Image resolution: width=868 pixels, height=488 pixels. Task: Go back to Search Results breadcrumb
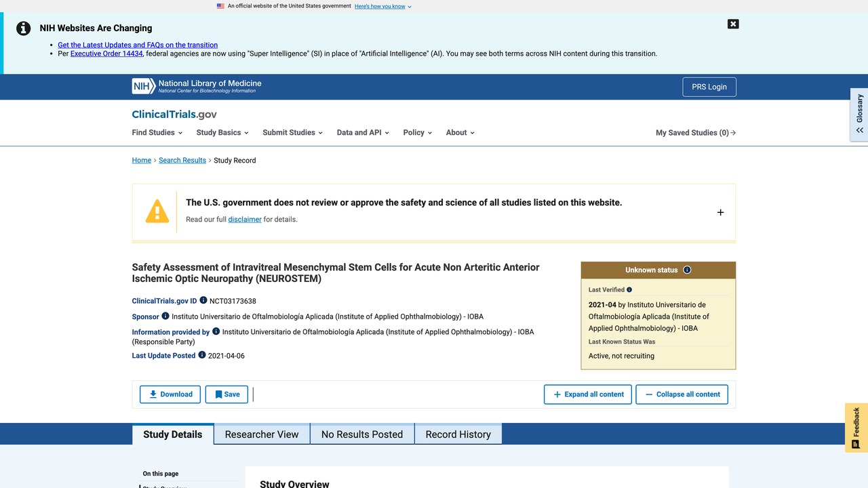coord(182,161)
